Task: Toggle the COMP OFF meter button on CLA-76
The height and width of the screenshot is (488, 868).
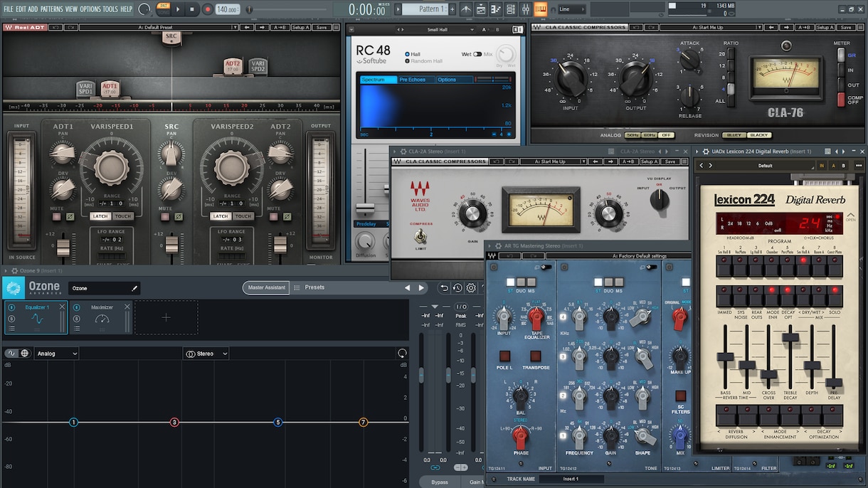Action: click(x=841, y=99)
